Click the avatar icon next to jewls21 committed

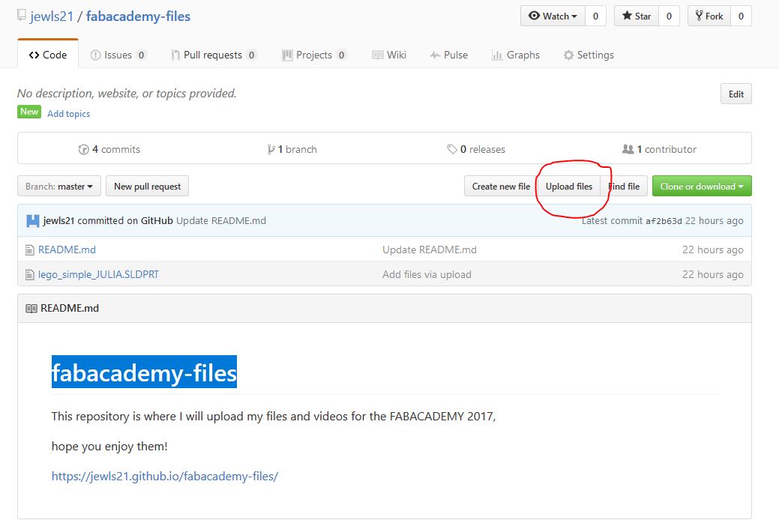(x=33, y=220)
